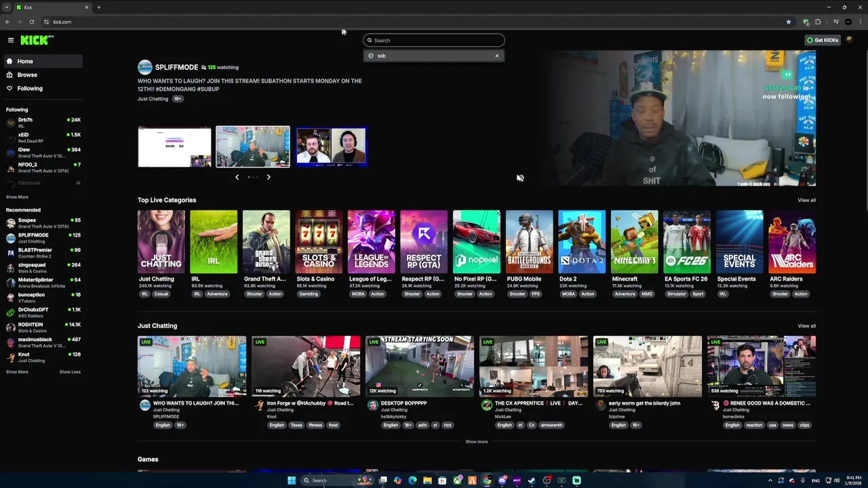
Task: Open the Iron Forge stream thumbnail
Action: 306,366
